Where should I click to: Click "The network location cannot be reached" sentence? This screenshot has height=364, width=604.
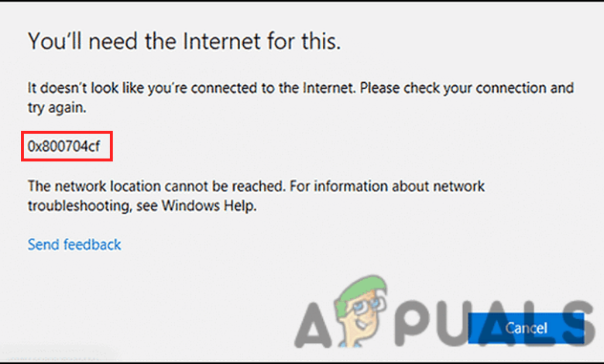[156, 186]
